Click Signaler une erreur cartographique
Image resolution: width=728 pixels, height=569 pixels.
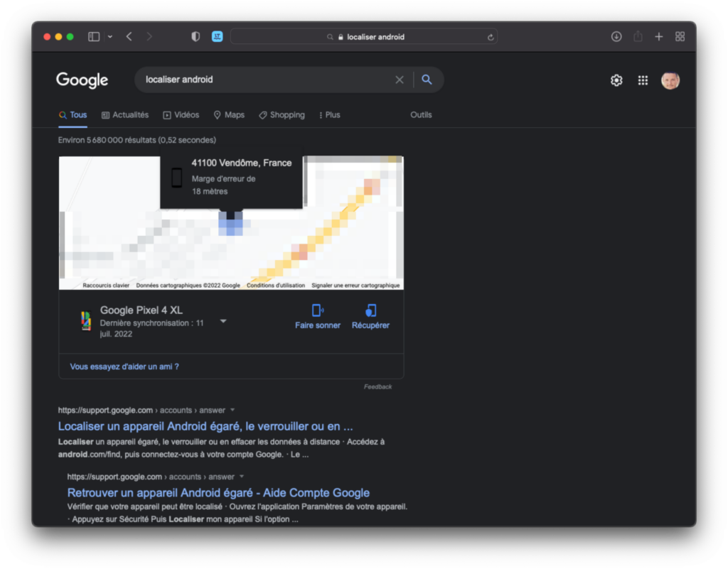[355, 285]
